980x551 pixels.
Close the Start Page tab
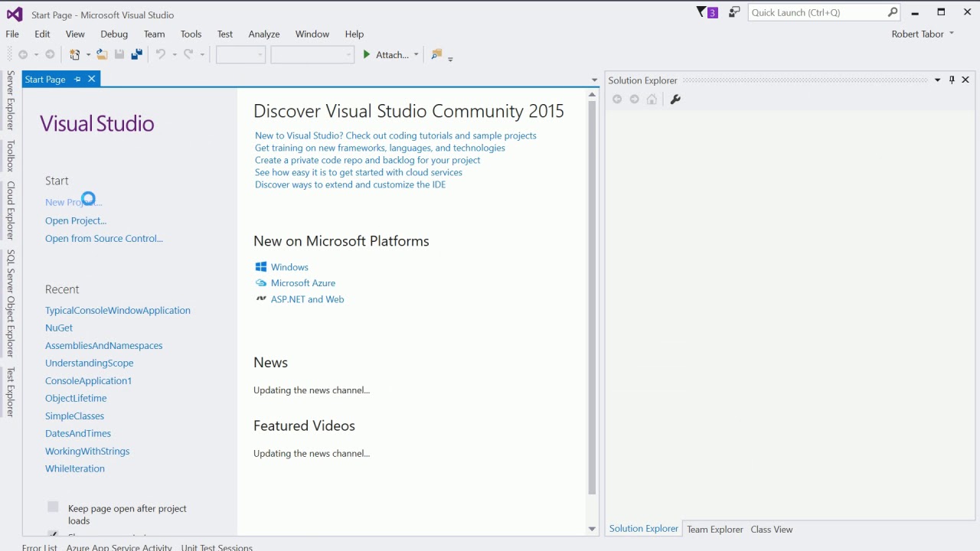click(x=91, y=79)
